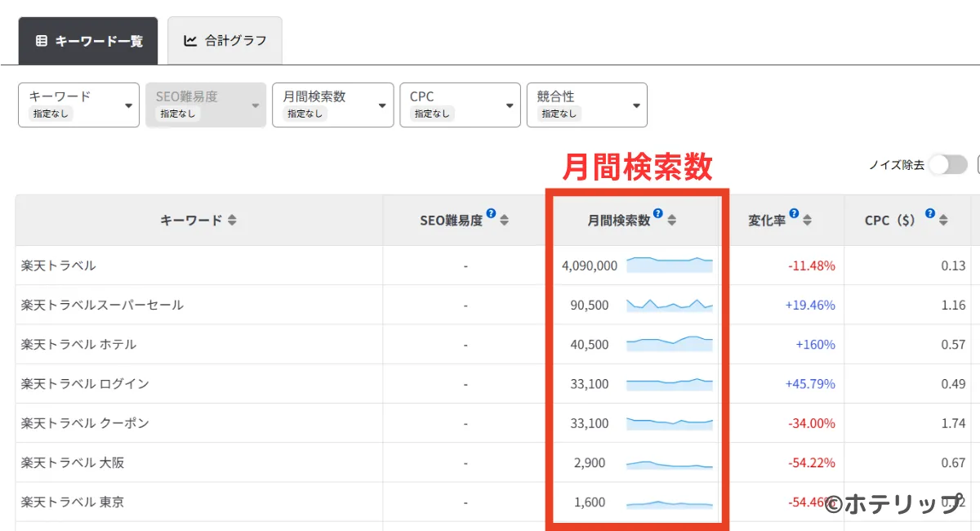
Task: Click the table icon in キーワード一覧 tab
Action: 42,41
